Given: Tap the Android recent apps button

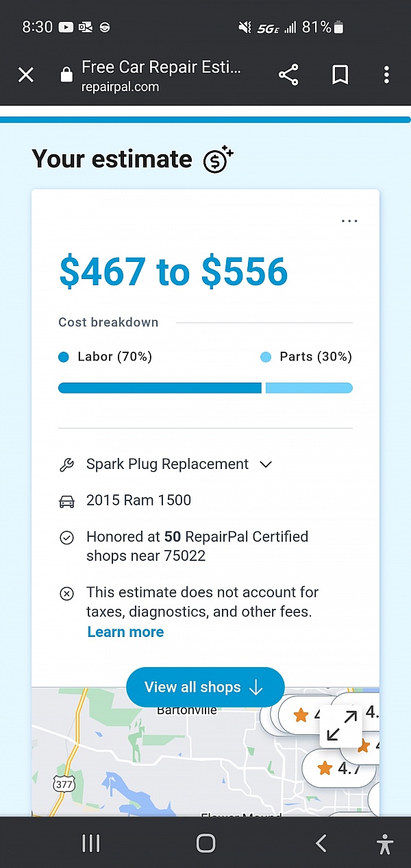Looking at the screenshot, I should (x=90, y=843).
